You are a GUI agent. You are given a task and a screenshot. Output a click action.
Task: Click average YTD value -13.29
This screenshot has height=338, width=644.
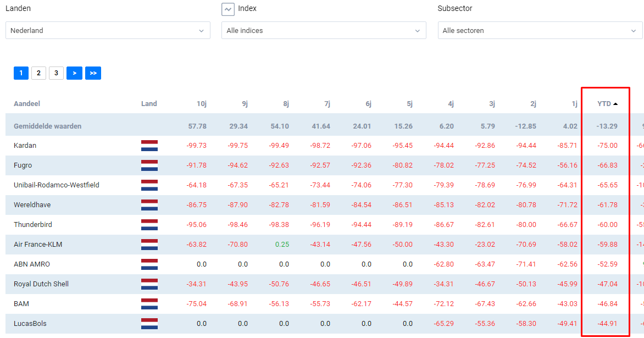point(607,126)
